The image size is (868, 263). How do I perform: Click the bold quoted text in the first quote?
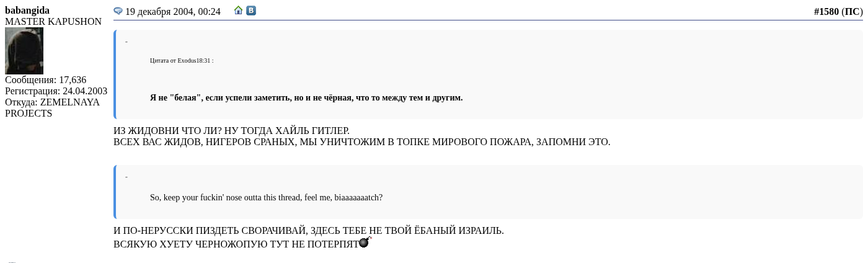click(306, 98)
